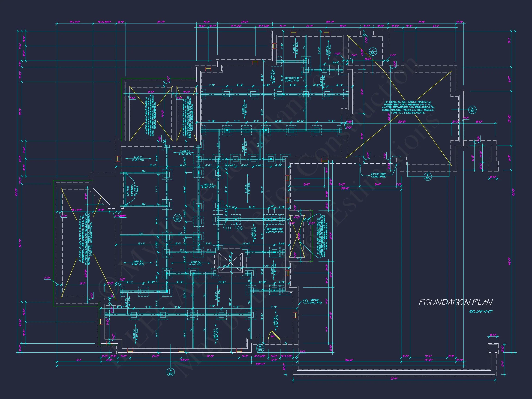Select the 48"x30"x10" COMMON FTG. label
The width and height of the screenshot is (532, 399).
274,230
